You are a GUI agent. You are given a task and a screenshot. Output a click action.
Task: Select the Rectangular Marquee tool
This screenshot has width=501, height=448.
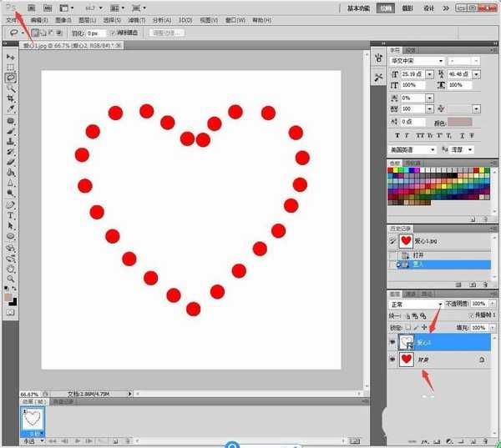(11, 68)
